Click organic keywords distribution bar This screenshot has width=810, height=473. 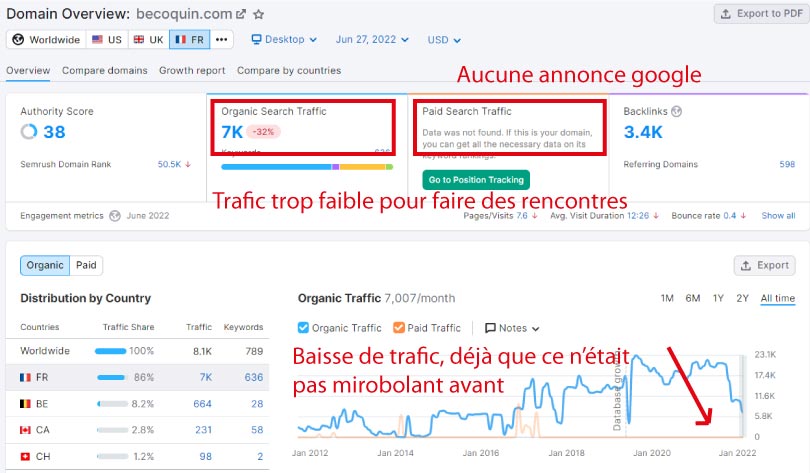(x=307, y=167)
